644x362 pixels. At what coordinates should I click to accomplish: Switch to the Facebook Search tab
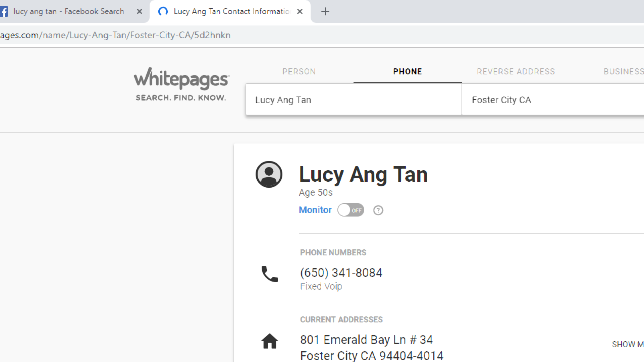(69, 11)
